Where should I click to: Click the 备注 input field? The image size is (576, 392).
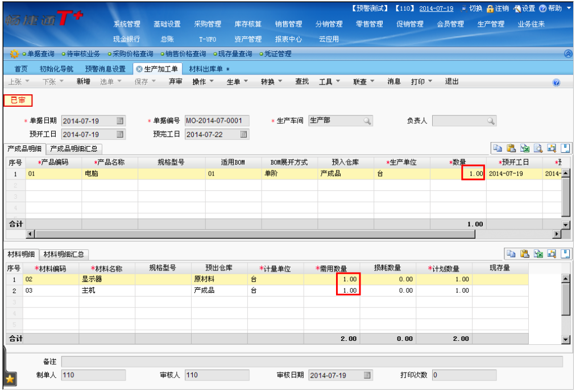[x=312, y=361]
